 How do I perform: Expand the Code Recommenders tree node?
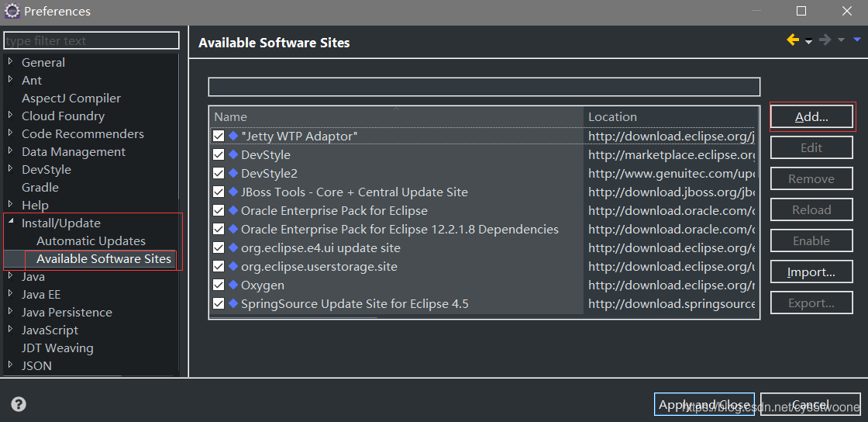[x=11, y=133]
